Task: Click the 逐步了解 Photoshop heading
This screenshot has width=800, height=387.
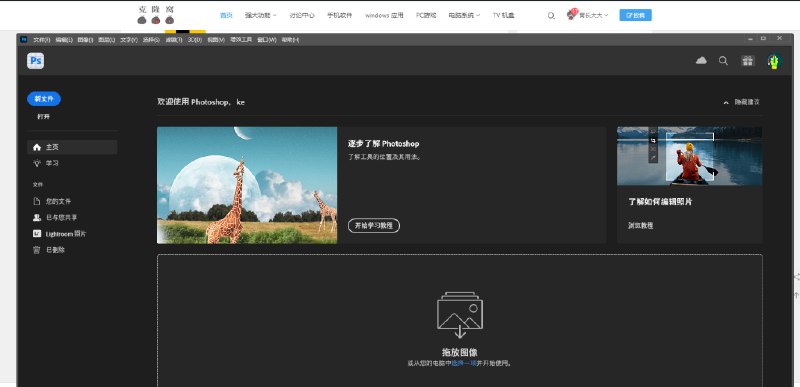Action: 384,144
